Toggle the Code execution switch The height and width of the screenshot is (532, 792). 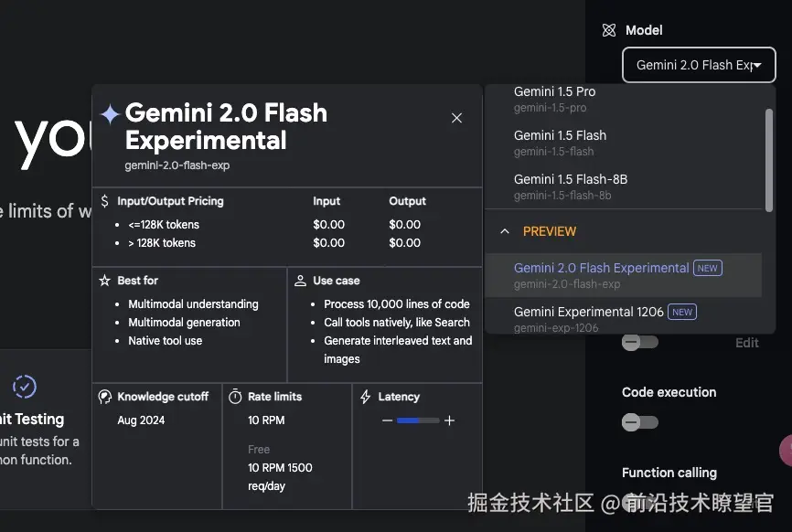639,422
